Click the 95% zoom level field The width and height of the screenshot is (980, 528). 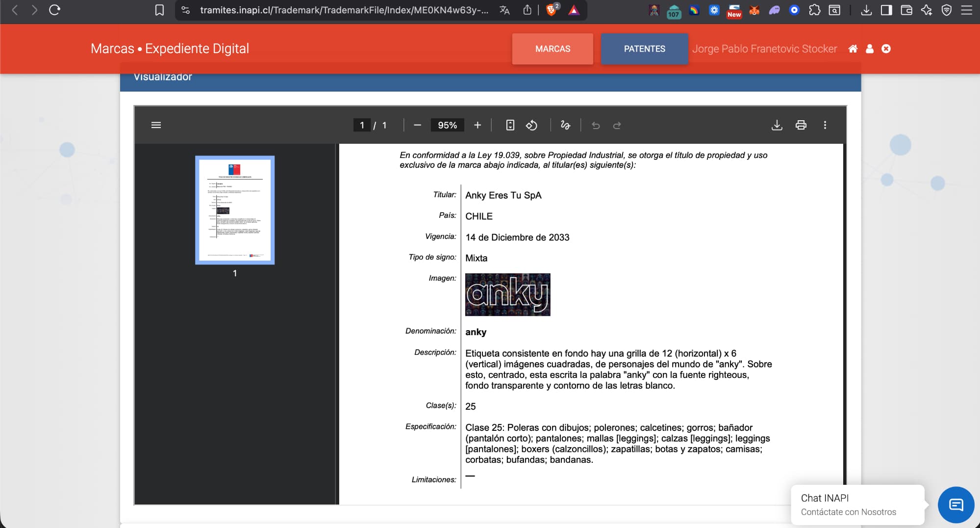447,125
